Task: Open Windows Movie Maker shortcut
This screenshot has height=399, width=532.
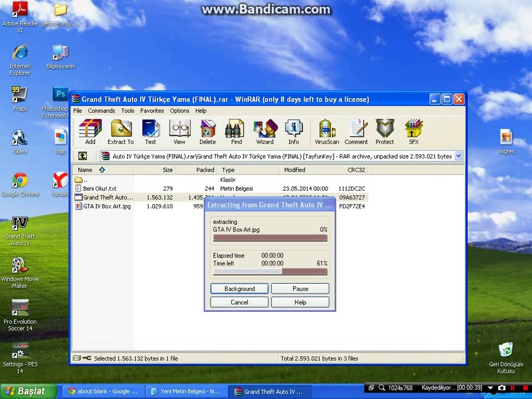Action: click(20, 273)
